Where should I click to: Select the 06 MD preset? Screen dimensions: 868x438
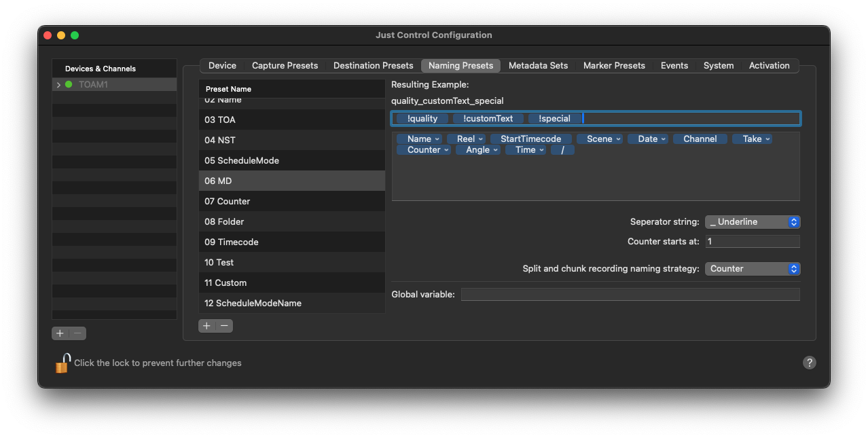point(292,181)
